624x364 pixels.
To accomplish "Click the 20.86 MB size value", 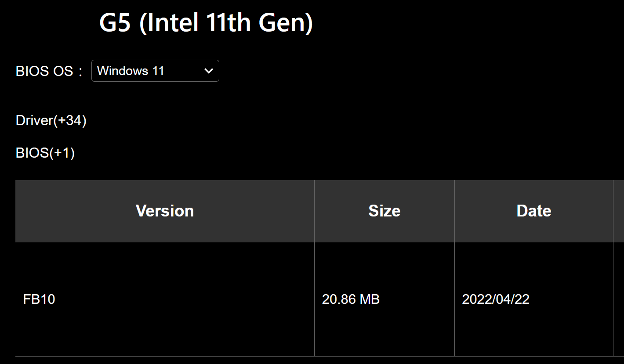I will (x=350, y=299).
